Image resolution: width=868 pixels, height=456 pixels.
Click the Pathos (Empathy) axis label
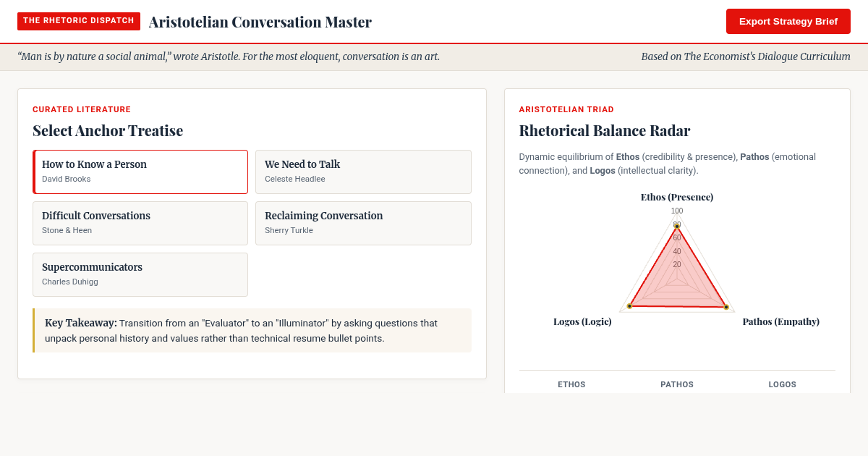(780, 321)
